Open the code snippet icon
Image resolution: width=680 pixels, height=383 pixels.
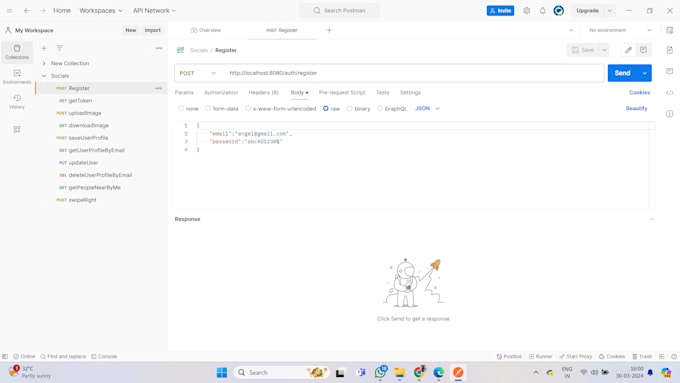[x=670, y=92]
